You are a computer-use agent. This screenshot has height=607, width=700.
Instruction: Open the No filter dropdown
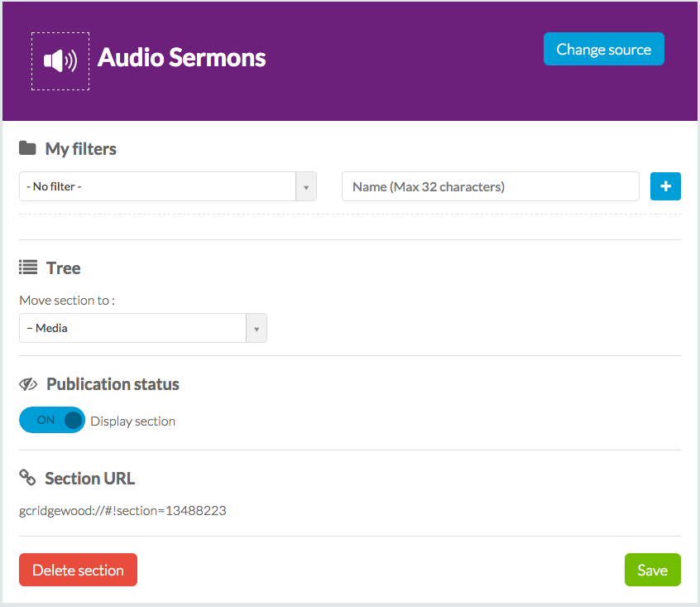[157, 186]
